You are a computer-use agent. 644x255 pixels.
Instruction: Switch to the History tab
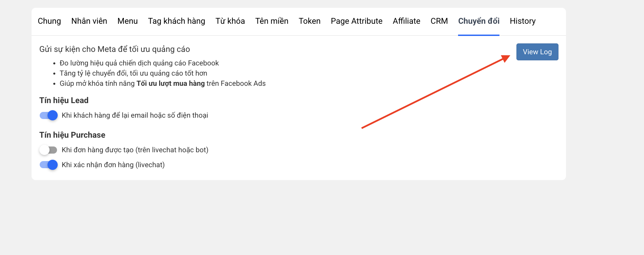[523, 21]
